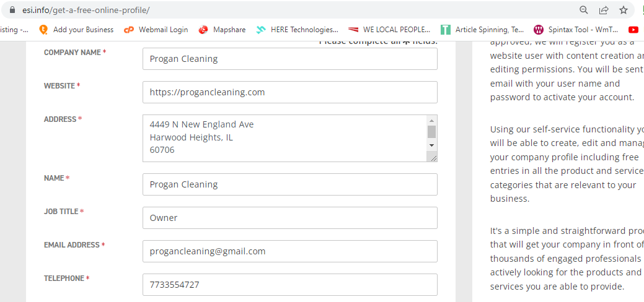
Task: Click the Website input field
Action: click(x=290, y=92)
